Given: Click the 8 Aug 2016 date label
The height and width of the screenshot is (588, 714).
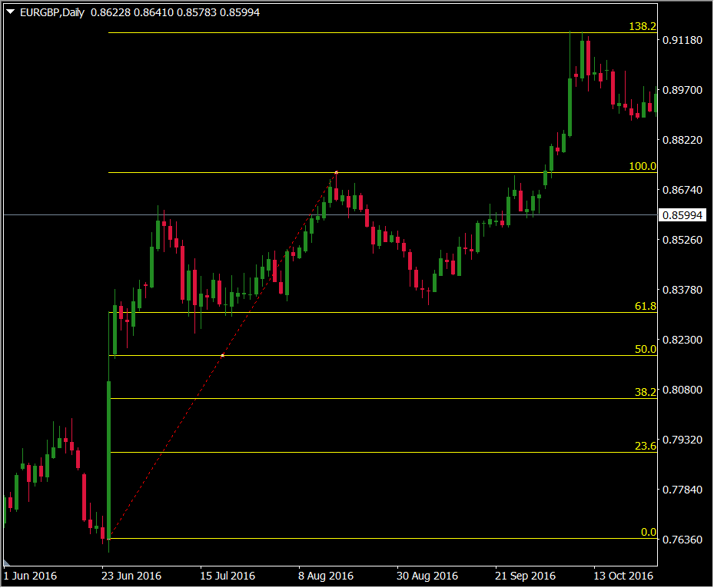Looking at the screenshot, I should (326, 576).
